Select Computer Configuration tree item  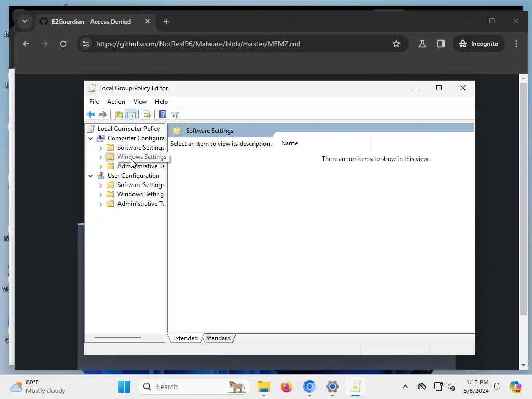[x=136, y=138]
